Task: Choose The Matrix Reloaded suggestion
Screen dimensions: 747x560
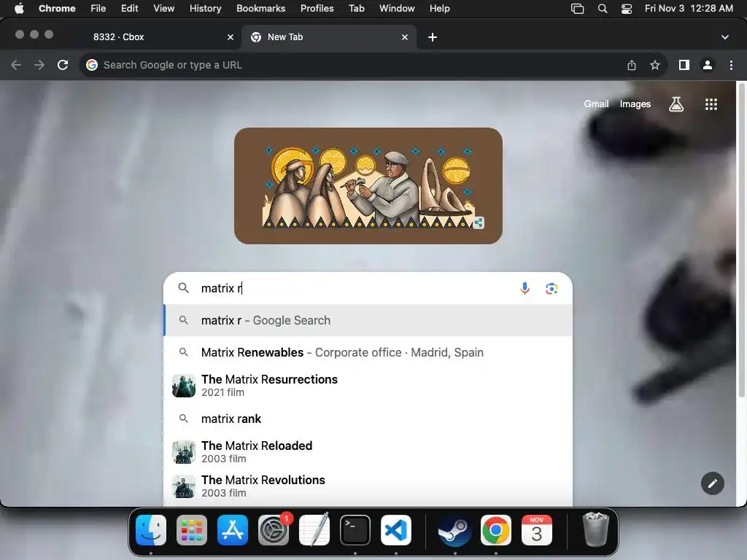Action: [368, 451]
